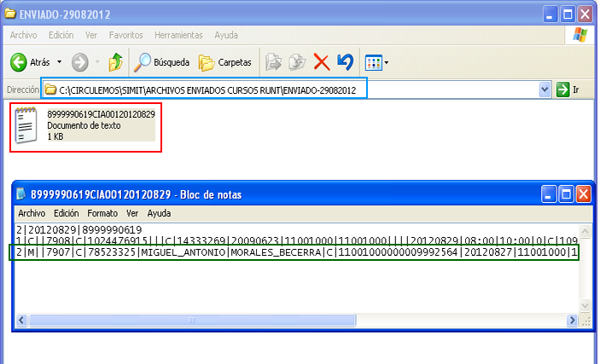Image resolution: width=600 pixels, height=364 pixels.
Task: Click the green Ir go button
Action: (x=568, y=90)
